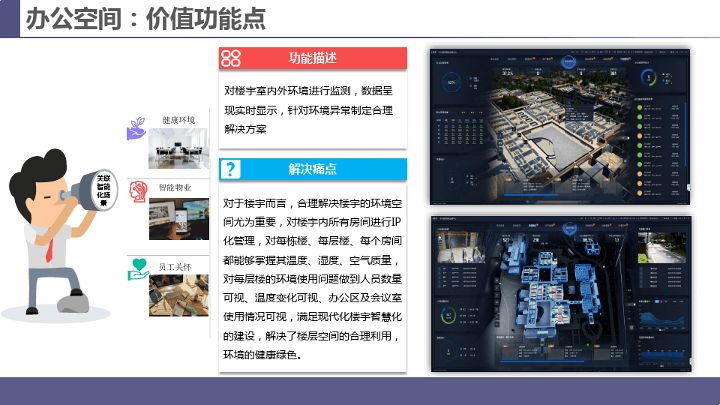Image resolution: width=720 pixels, height=405 pixels.
Task: Click the paragraph beginning 对于楼宇而言
Action: point(312,279)
